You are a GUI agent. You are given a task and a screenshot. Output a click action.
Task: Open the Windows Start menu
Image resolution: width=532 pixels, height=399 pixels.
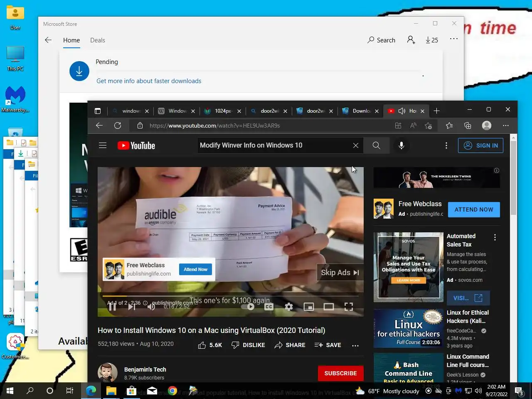10,391
